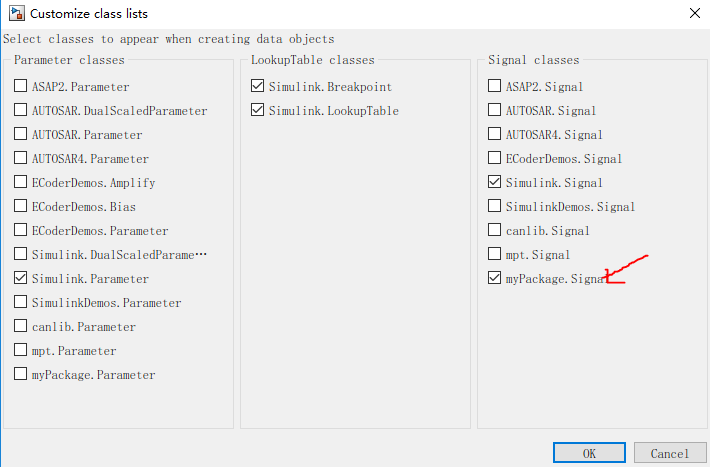Image resolution: width=710 pixels, height=467 pixels.
Task: Uncheck the myPackage.Signal checkbox
Action: tap(494, 279)
